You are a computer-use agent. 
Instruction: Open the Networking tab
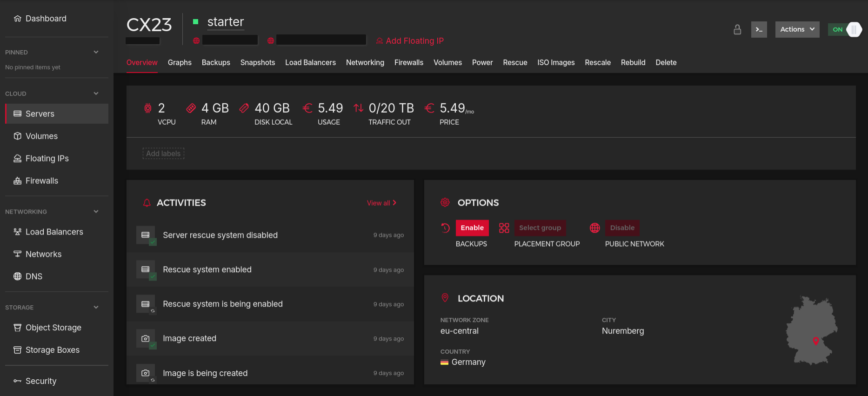pos(365,62)
